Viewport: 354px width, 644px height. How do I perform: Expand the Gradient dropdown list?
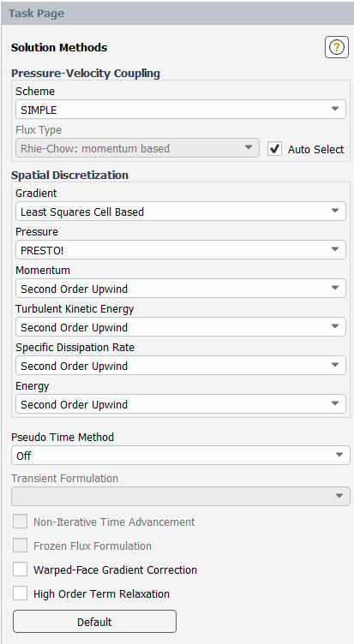pyautogui.click(x=181, y=212)
